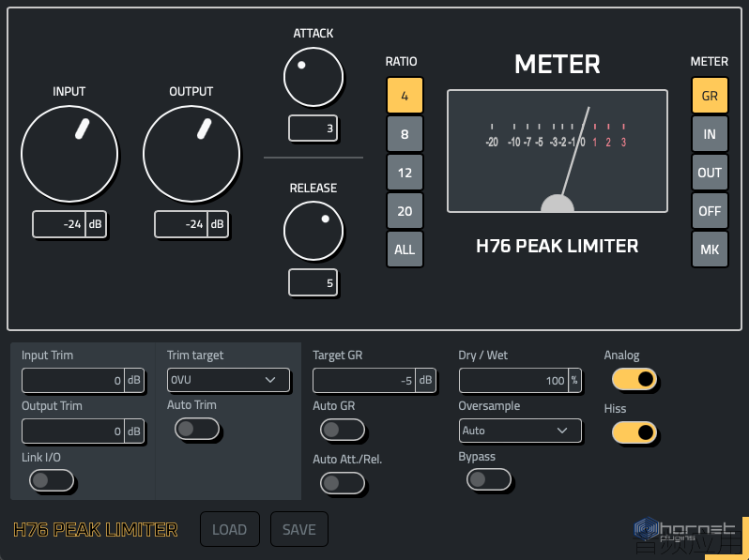Image resolution: width=749 pixels, height=560 pixels.
Task: Click the ATTACK knob
Action: pos(313,77)
